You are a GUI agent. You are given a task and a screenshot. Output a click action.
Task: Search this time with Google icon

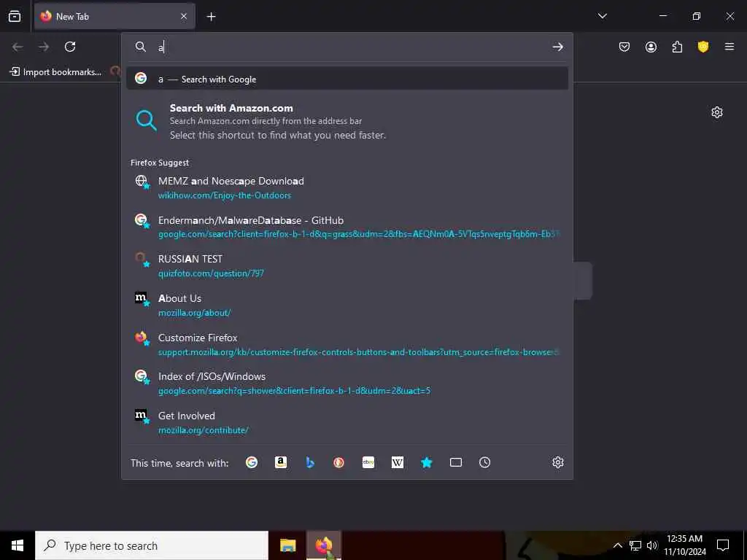pyautogui.click(x=252, y=462)
